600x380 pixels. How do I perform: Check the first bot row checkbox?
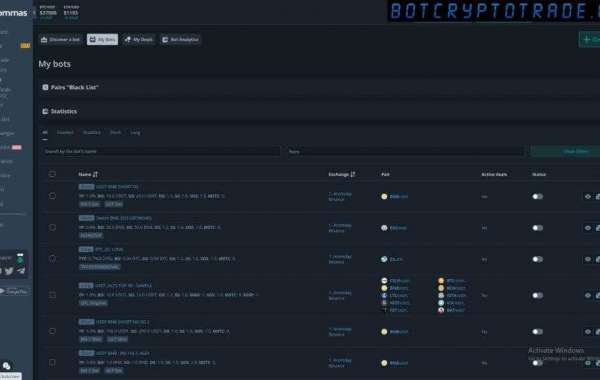click(52, 196)
